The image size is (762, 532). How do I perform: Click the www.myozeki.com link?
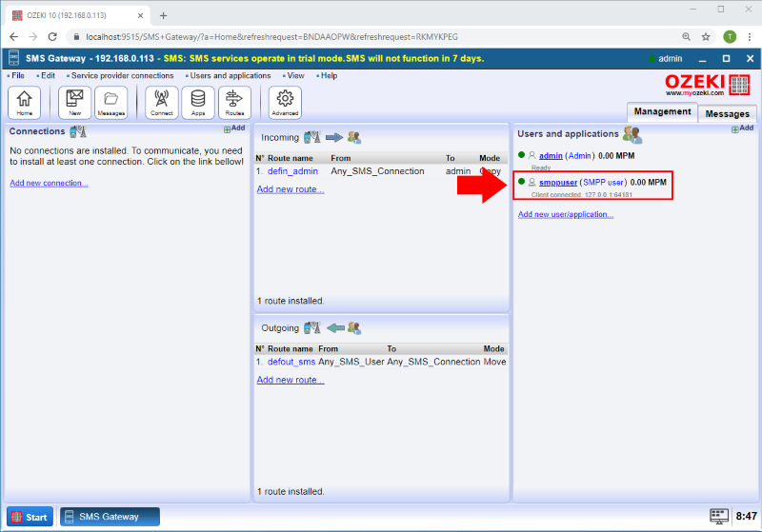(694, 92)
